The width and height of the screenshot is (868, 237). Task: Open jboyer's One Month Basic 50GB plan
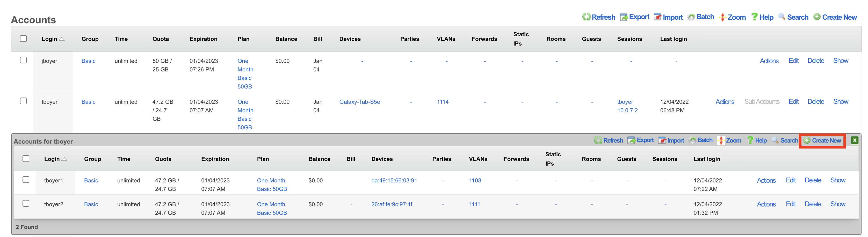pyautogui.click(x=245, y=74)
